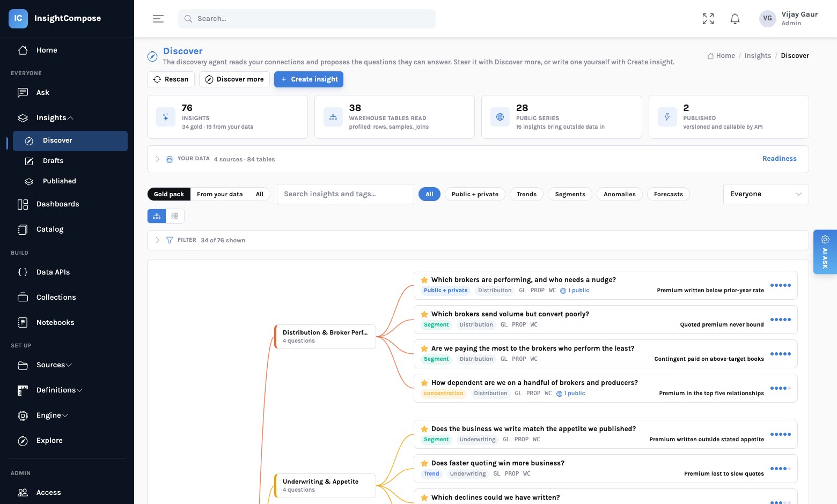Viewport: 837px width, 504px height.
Task: Click the Warehouse tables read icon
Action: pyautogui.click(x=333, y=117)
